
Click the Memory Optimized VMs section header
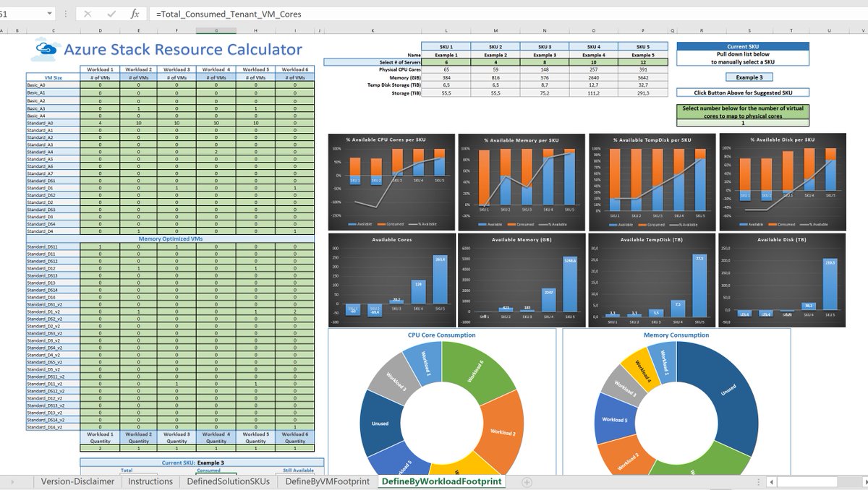click(x=170, y=238)
